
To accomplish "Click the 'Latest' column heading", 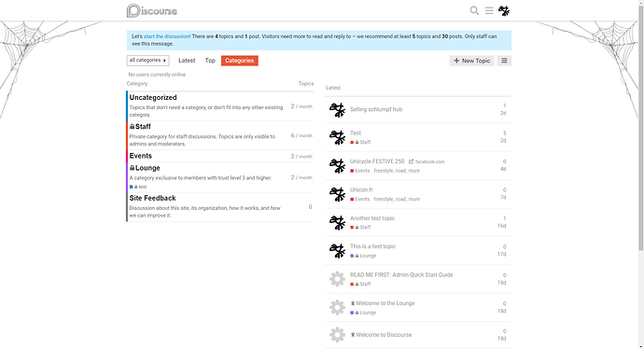I will coord(333,88).
